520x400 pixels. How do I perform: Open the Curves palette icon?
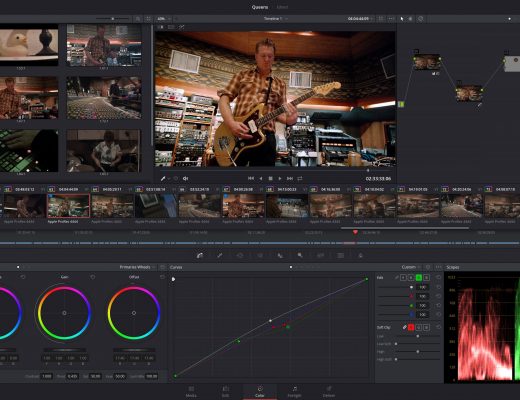tap(200, 255)
